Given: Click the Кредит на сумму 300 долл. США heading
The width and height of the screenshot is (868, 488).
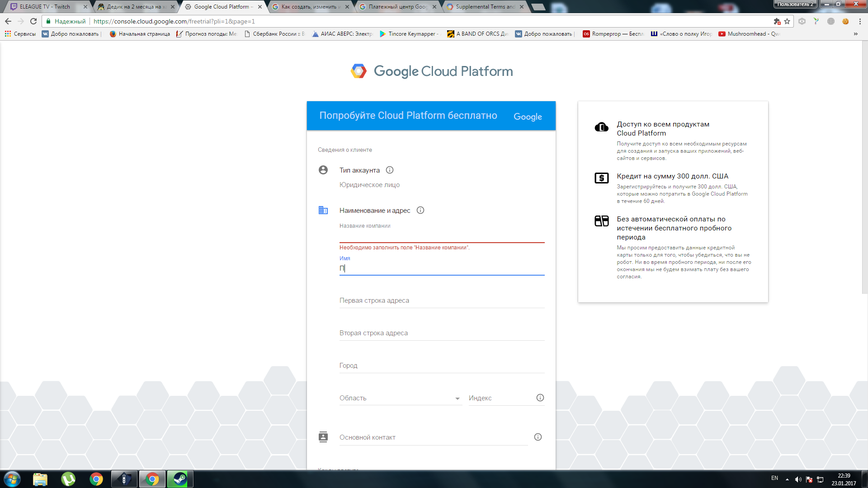Looking at the screenshot, I should 672,176.
